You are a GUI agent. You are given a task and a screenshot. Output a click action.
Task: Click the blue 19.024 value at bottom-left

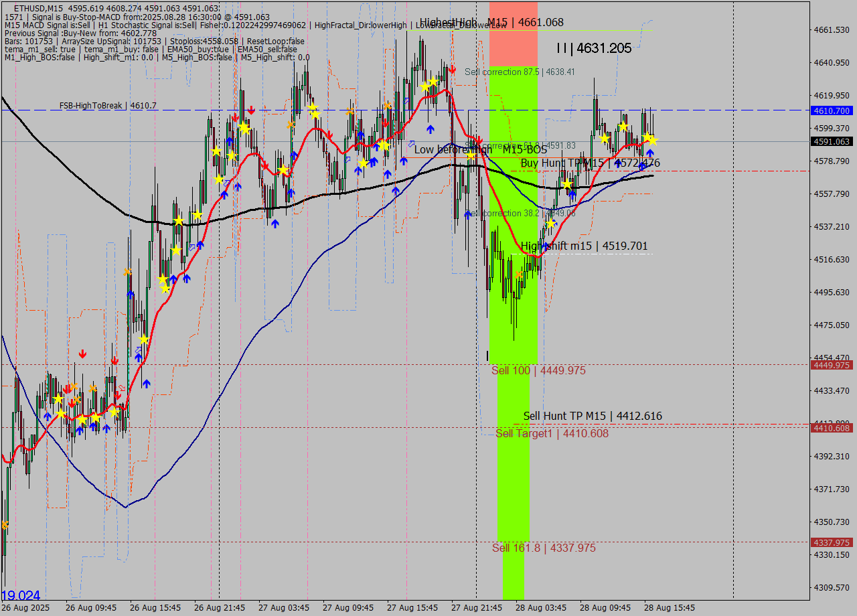point(21,596)
